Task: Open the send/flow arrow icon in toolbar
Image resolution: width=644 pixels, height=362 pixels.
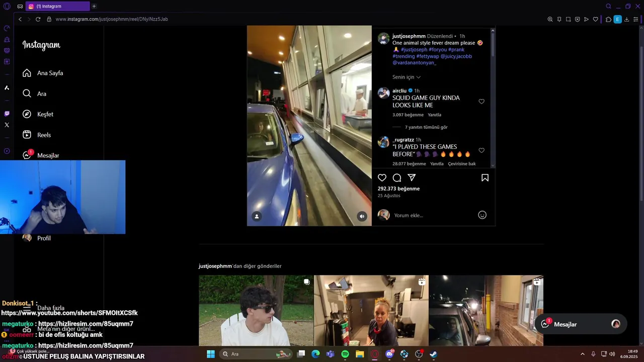Action: tap(586, 19)
